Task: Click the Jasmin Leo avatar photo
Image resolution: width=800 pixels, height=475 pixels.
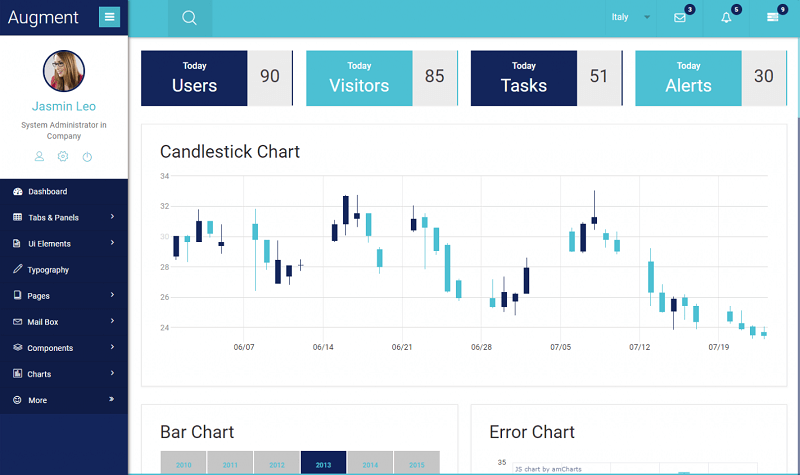Action: click(x=64, y=71)
